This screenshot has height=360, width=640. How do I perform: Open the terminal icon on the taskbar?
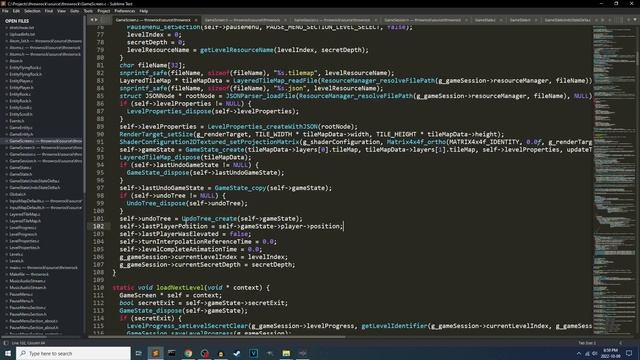(172, 353)
